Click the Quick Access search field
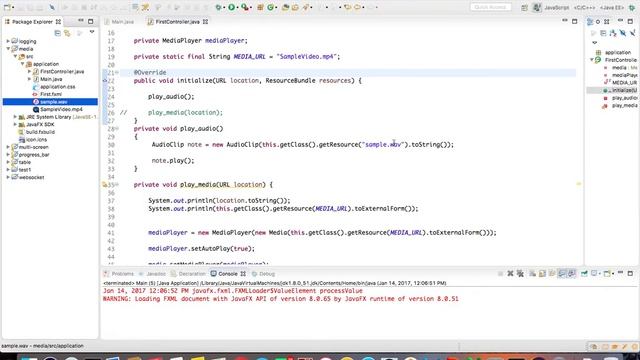The height and width of the screenshot is (360, 640). pos(491,7)
